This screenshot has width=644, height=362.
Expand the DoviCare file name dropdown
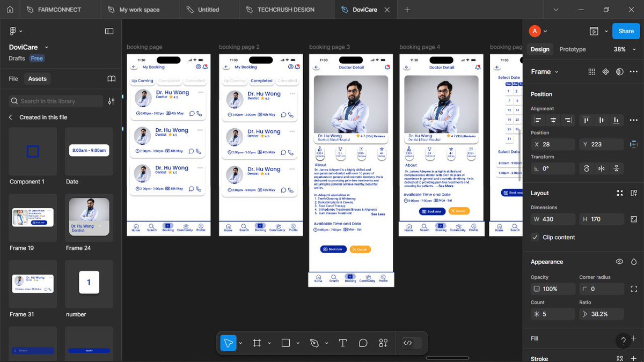coord(47,48)
